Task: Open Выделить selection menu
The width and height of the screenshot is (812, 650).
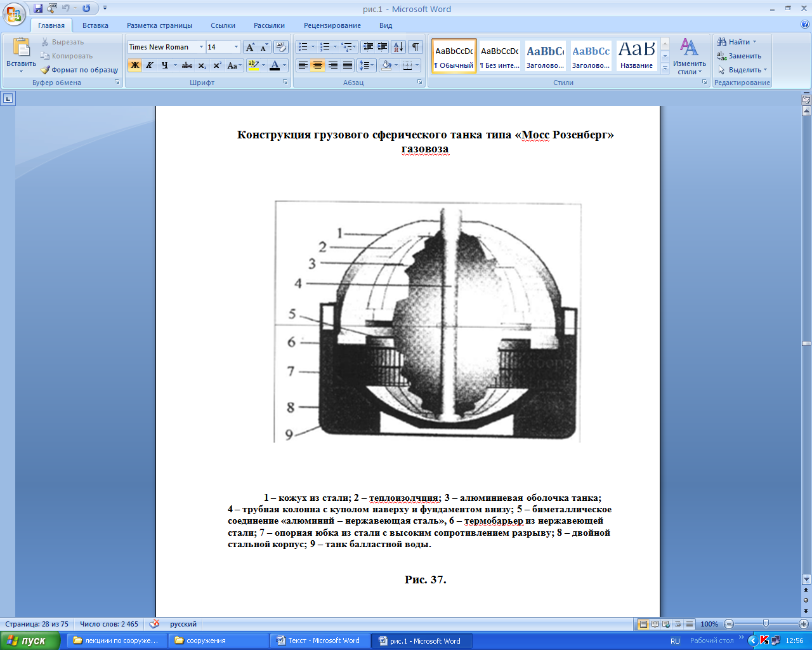Action: coord(742,70)
